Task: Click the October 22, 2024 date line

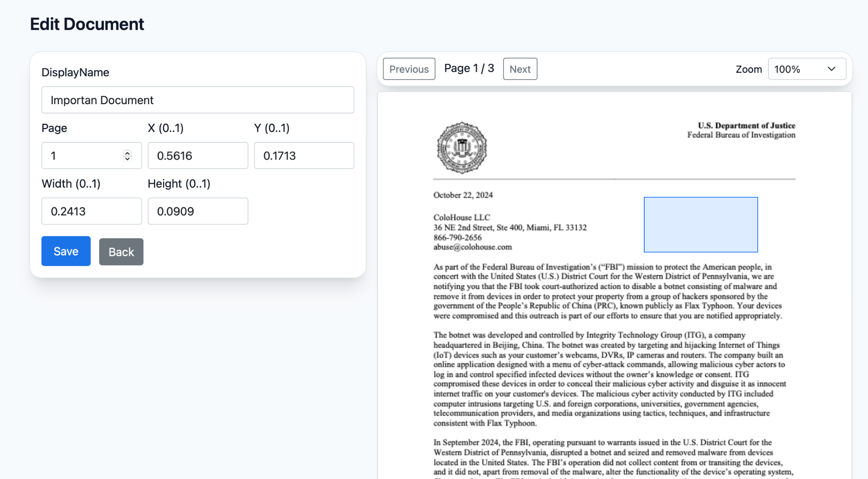Action: (x=463, y=195)
